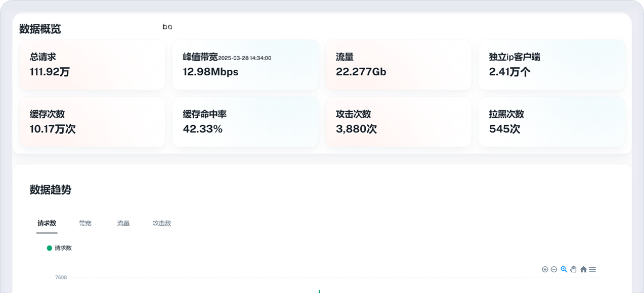
Task: Reset chart view with the home icon
Action: coord(583,269)
